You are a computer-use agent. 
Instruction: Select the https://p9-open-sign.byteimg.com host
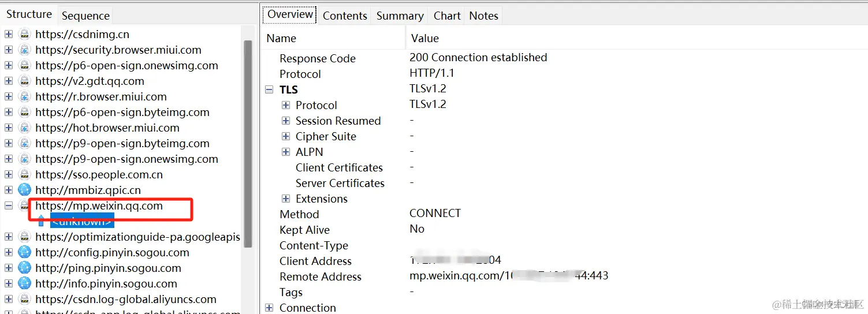pos(122,143)
